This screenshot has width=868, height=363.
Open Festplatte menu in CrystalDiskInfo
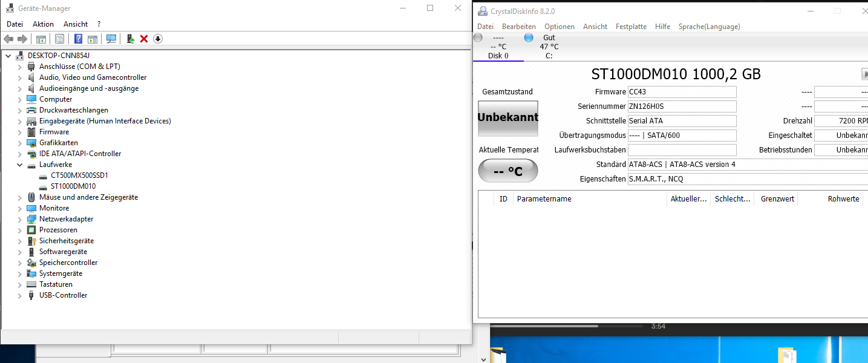pyautogui.click(x=631, y=27)
